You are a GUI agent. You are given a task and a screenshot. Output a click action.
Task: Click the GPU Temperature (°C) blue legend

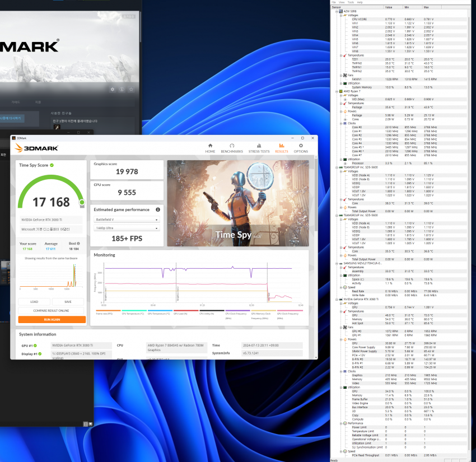click(159, 313)
